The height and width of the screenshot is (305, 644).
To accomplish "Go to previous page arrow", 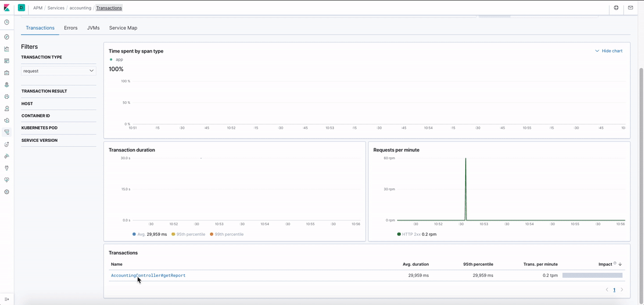I will (x=607, y=290).
